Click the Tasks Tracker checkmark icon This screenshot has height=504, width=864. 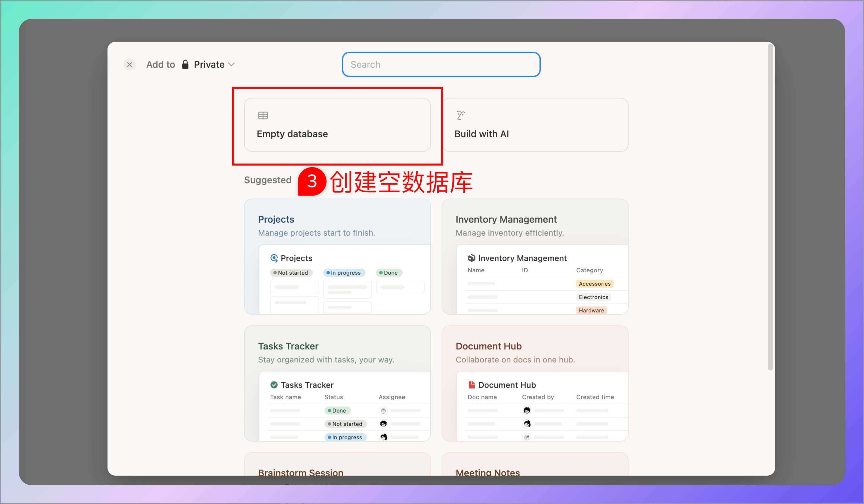[274, 385]
